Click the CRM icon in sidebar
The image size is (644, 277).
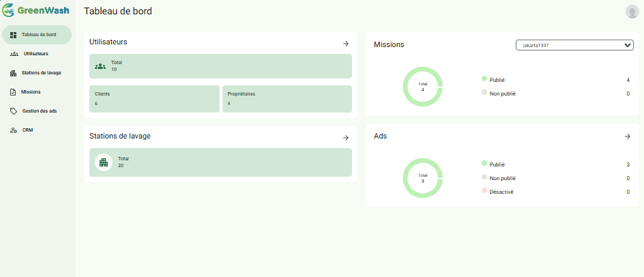point(14,130)
